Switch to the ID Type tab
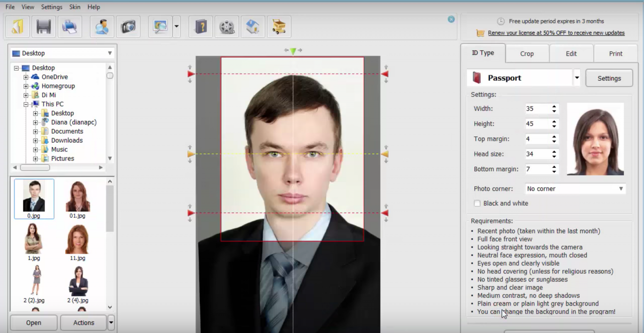The width and height of the screenshot is (644, 333). pyautogui.click(x=483, y=53)
